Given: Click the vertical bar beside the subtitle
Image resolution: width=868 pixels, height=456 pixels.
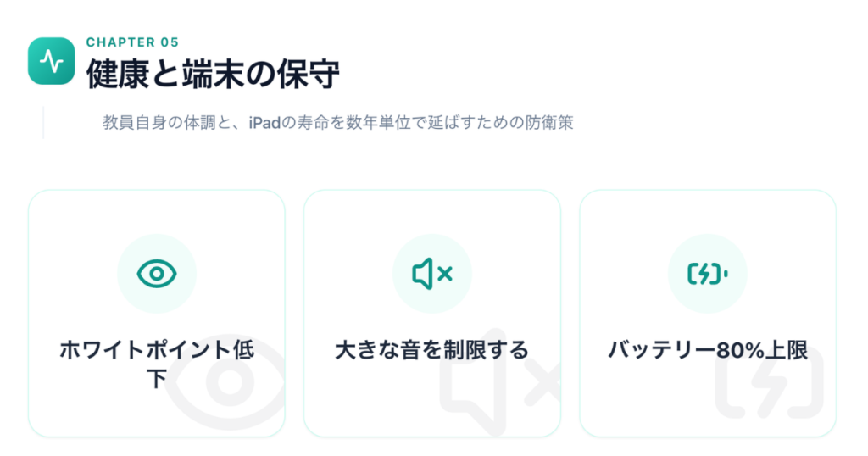Looking at the screenshot, I should click(x=42, y=122).
